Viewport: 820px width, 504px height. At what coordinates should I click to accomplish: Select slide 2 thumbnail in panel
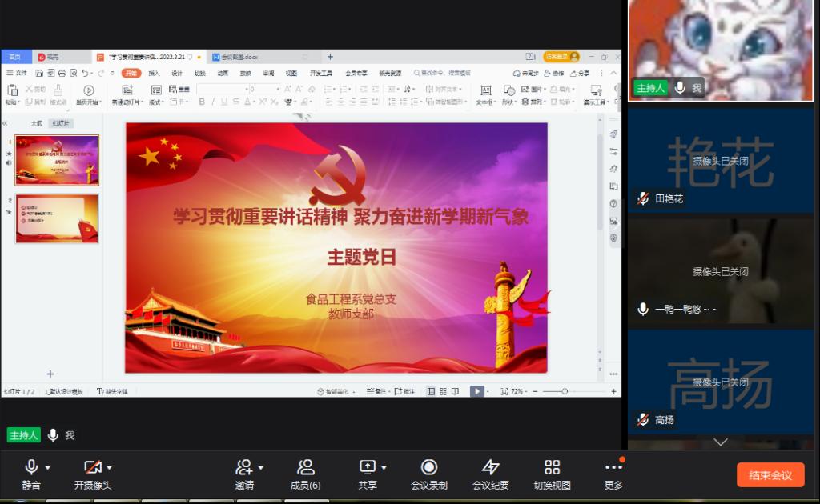tap(57, 218)
